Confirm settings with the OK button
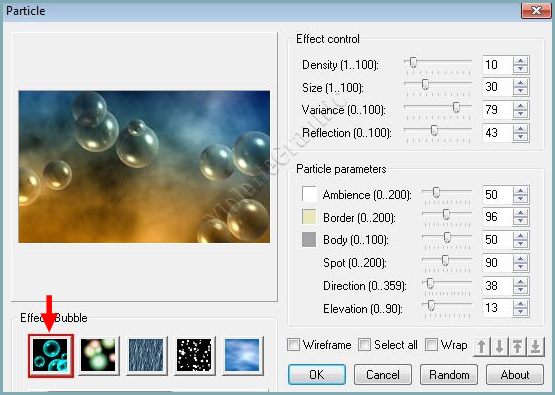 pyautogui.click(x=317, y=374)
